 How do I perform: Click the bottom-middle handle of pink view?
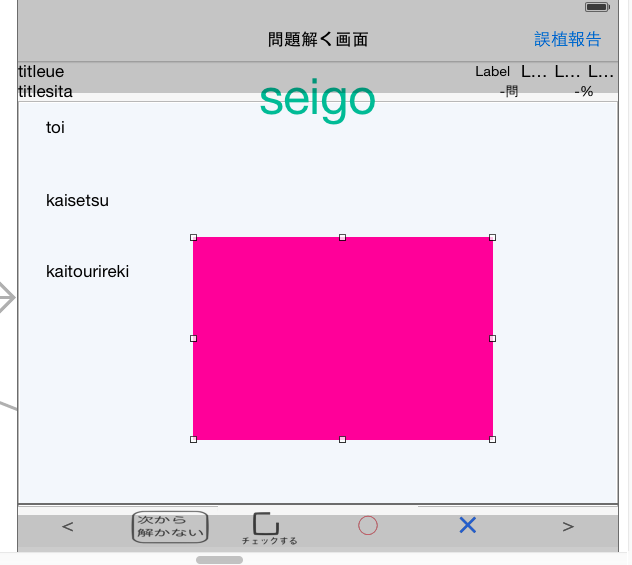pos(343,440)
